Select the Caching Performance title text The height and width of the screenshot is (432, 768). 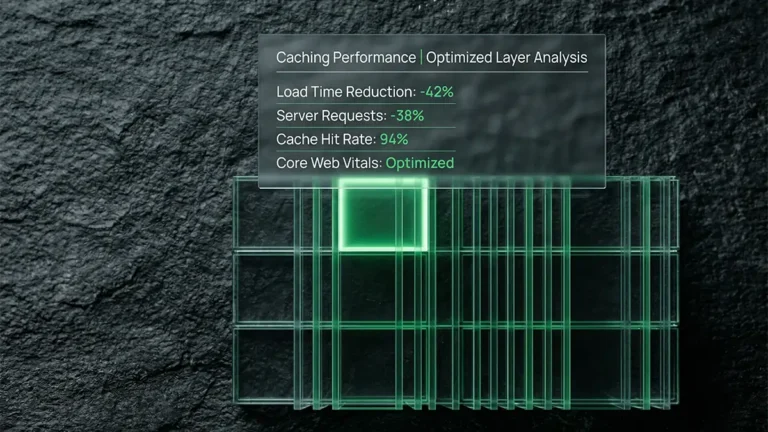(x=346, y=58)
